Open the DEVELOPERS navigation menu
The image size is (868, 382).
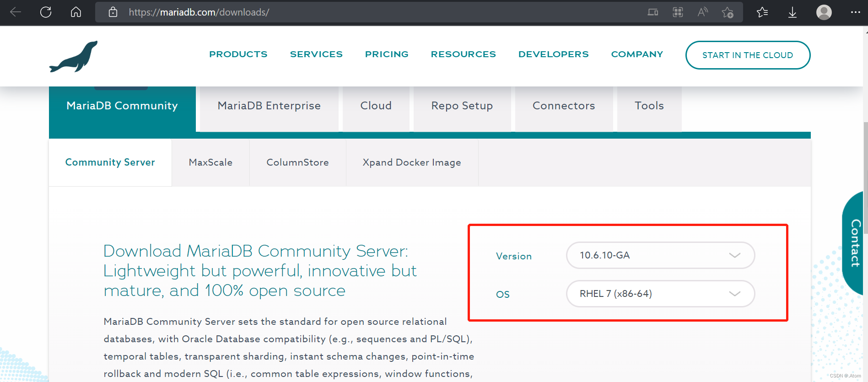pos(554,54)
